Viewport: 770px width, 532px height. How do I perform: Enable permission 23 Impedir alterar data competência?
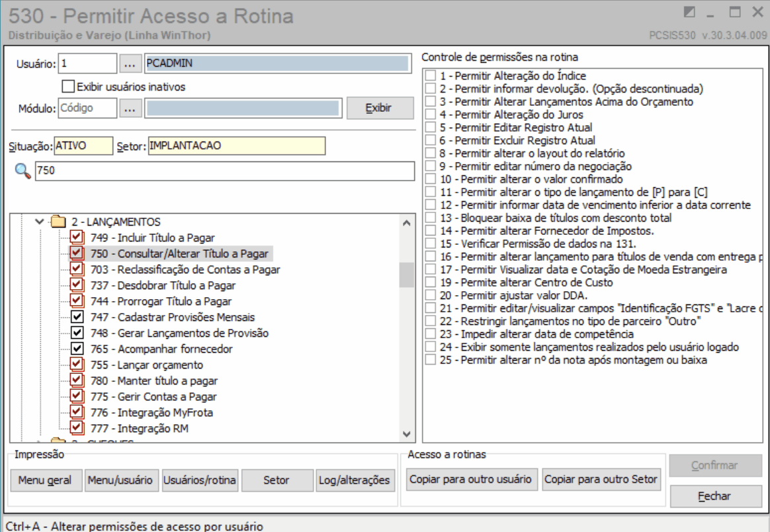pos(431,334)
